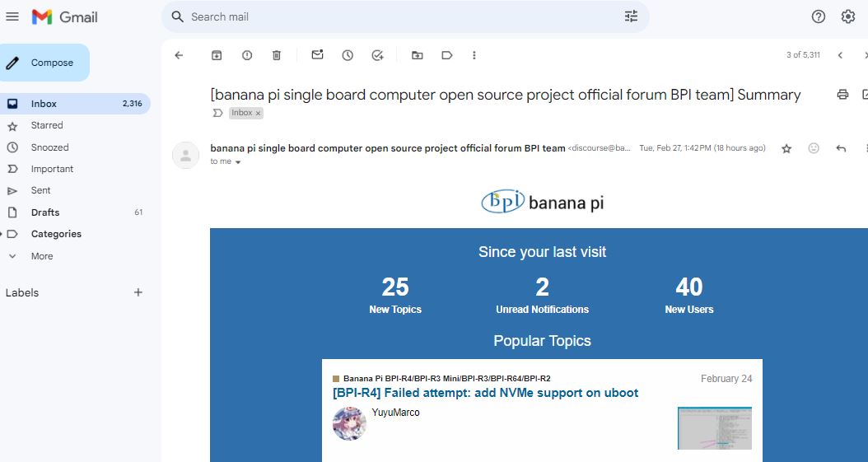Screen dimensions: 868x462
Task: Open the topic screenshot thumbnail
Action: tap(715, 428)
